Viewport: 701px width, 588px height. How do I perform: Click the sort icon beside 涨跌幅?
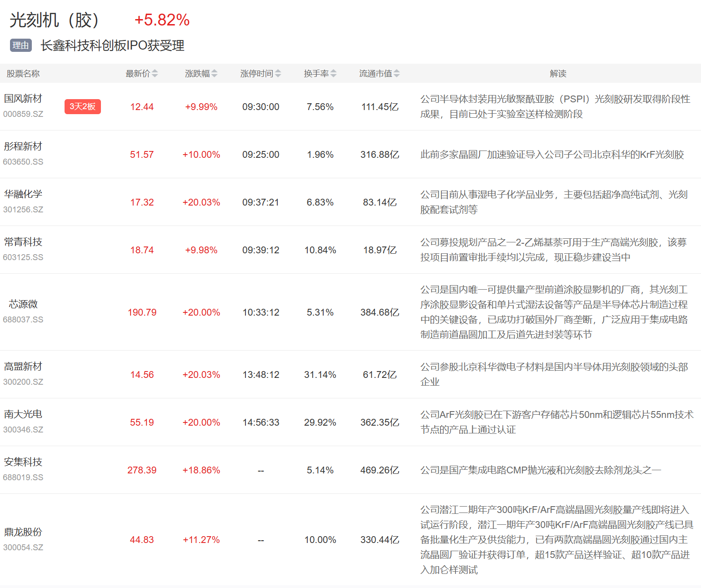tap(214, 73)
